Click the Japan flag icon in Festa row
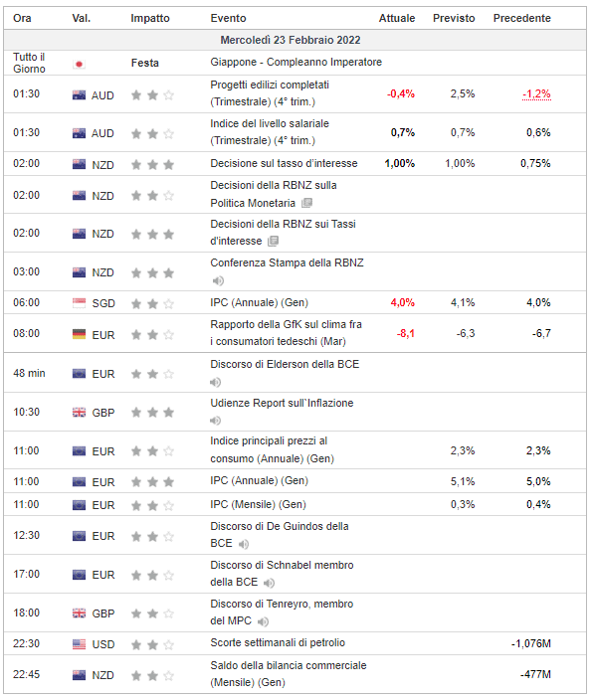The height and width of the screenshot is (700, 590). (x=79, y=65)
